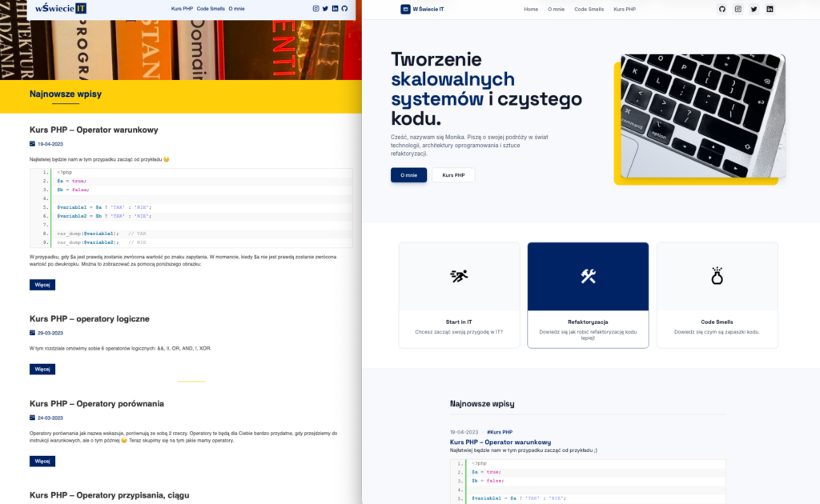Open the Instagram icon in the left header
The width and height of the screenshot is (820, 504).
tap(316, 8)
